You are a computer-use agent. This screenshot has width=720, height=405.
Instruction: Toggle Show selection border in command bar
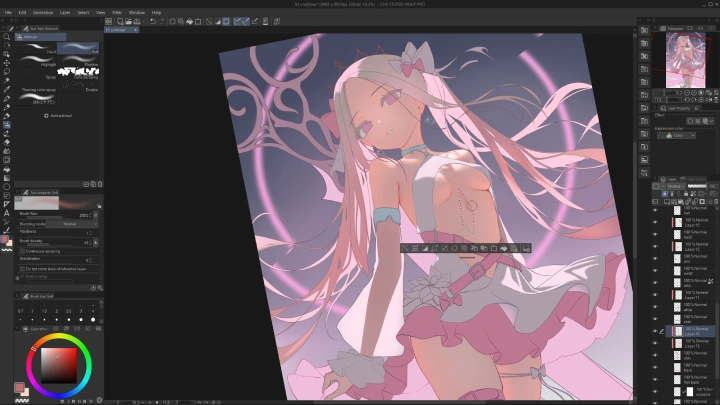[x=226, y=22]
